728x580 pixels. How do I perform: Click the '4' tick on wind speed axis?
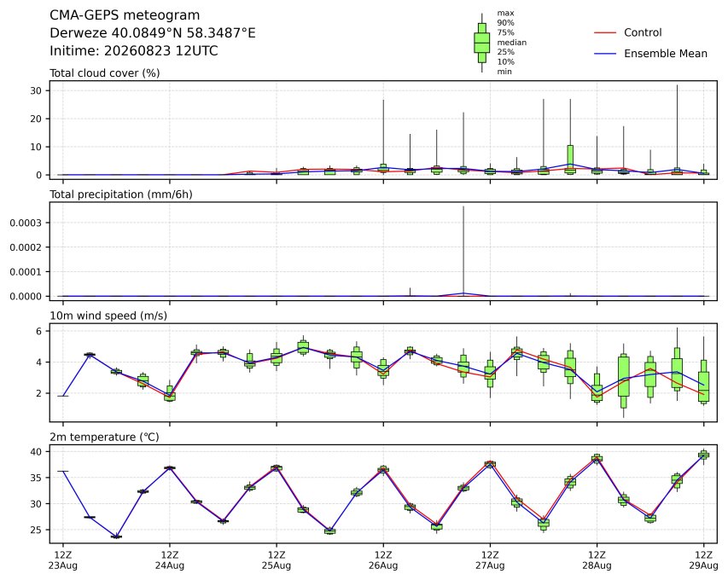tap(38, 362)
